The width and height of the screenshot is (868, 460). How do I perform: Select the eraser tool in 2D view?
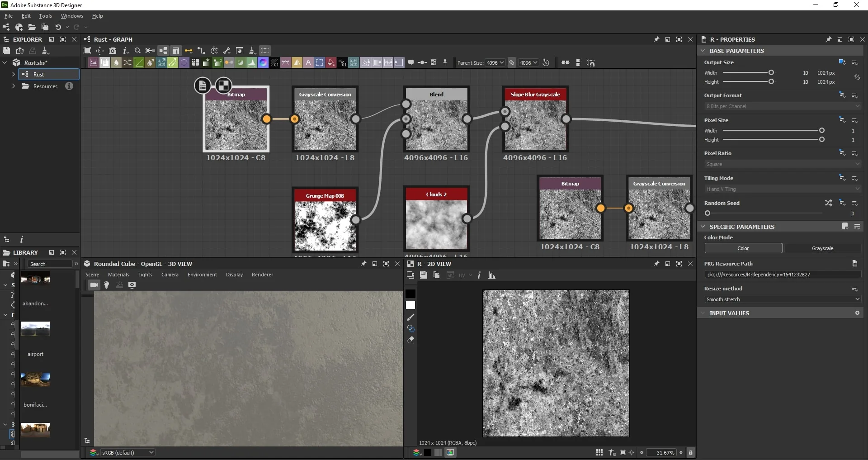click(410, 340)
